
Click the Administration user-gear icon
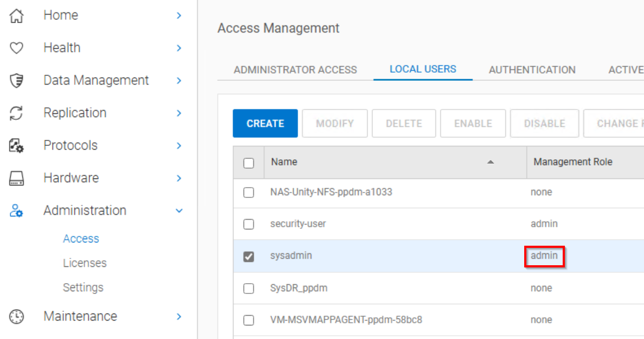point(17,210)
